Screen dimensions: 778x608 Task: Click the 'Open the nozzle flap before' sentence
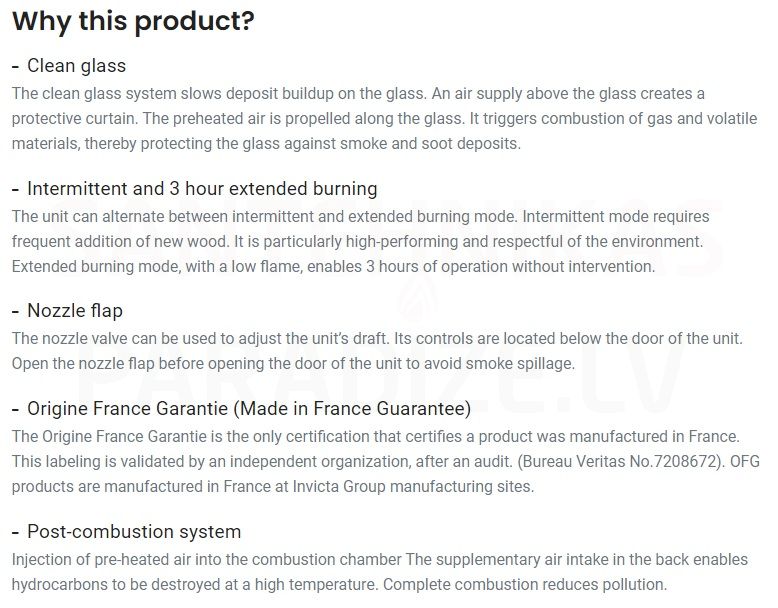(293, 363)
